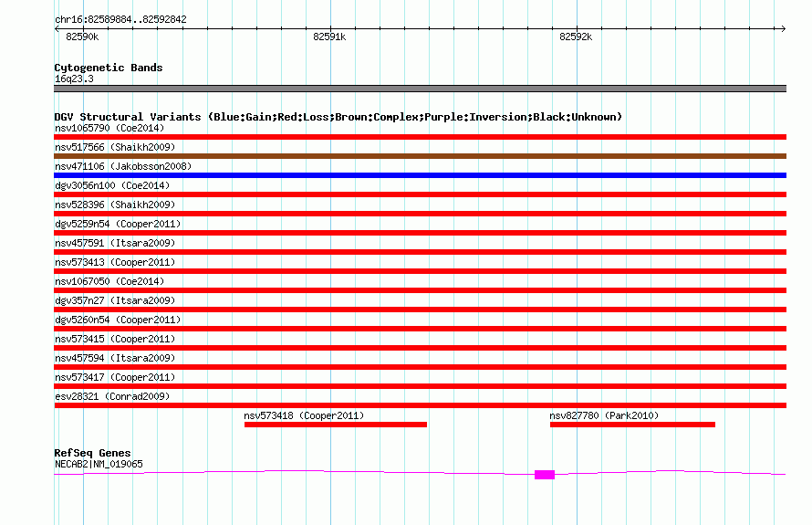Screen dimensions: 812x525
Task: Click the dgv5259n54 (Cooper2011) label
Action: coord(118,224)
